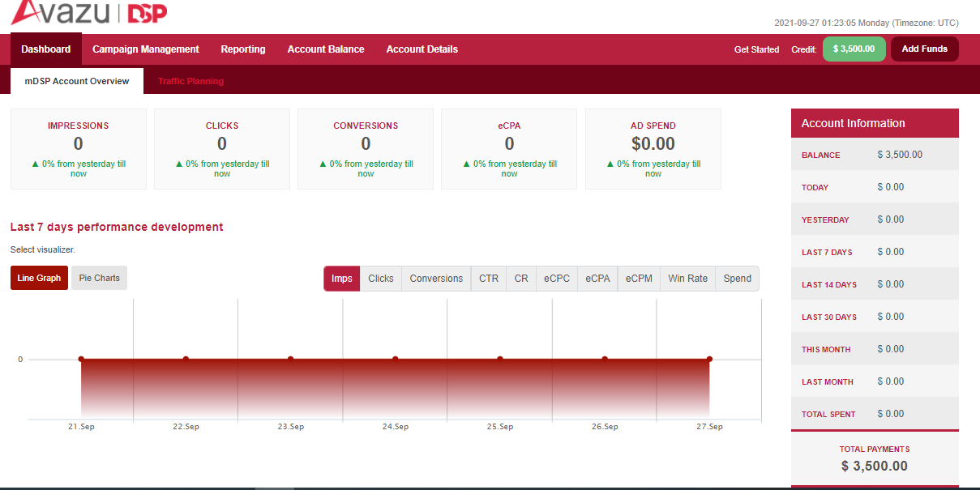
Task: Click the TODAY row label
Action: [x=815, y=188]
